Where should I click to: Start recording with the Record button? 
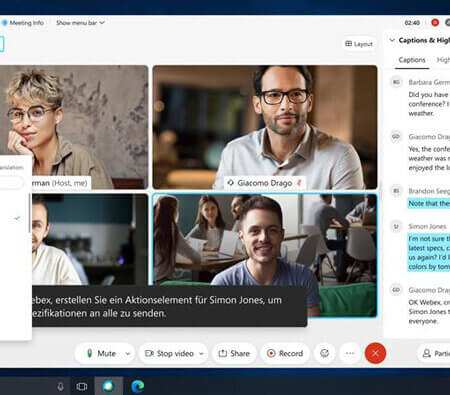pos(285,353)
